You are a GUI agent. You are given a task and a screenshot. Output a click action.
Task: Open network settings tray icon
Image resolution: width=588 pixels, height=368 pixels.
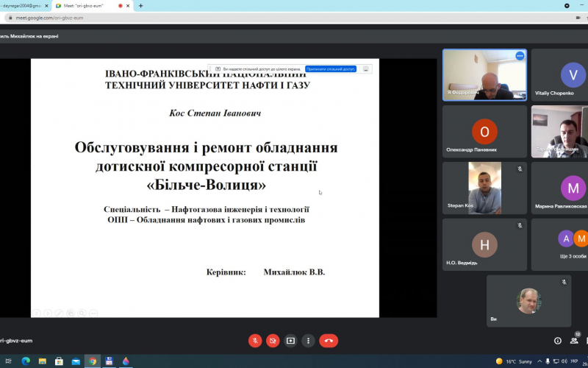point(556,361)
